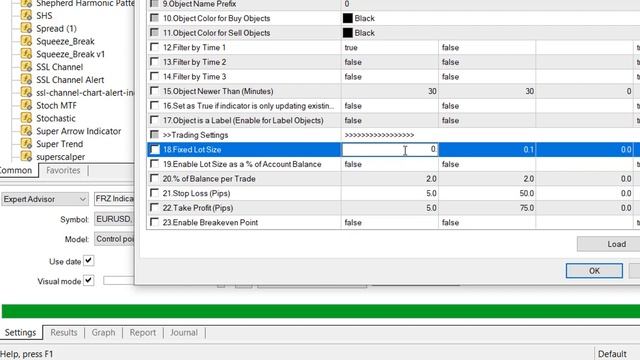Click Object Newer Than value 30 cell
This screenshot has height=360, width=640.
(390, 91)
